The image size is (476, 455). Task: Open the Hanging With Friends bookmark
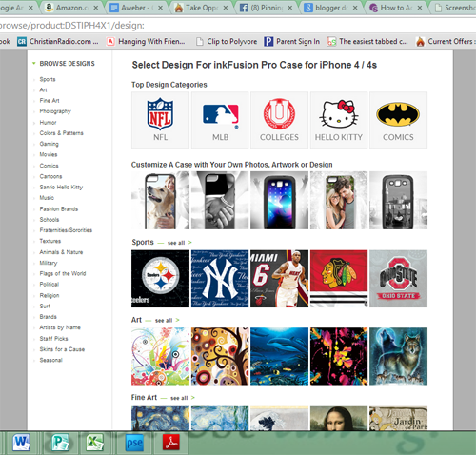pos(146,42)
